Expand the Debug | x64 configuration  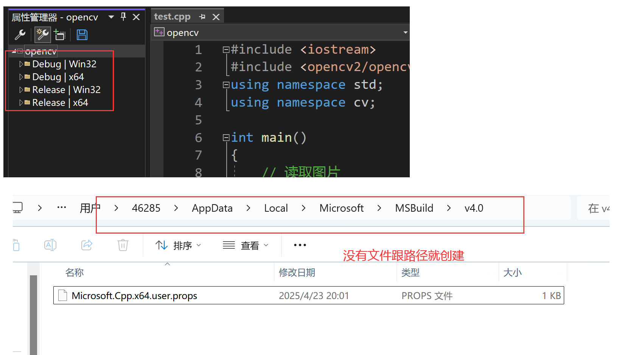[x=21, y=77]
